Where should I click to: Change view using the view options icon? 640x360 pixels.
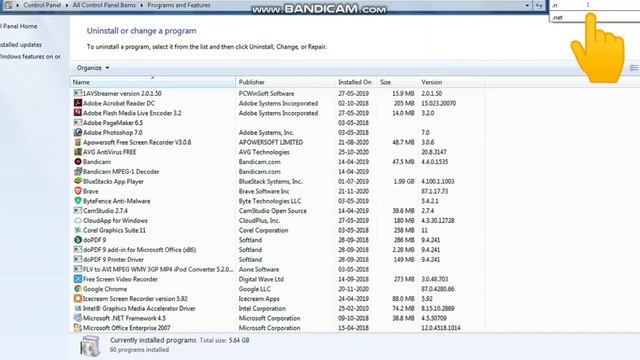(x=634, y=68)
